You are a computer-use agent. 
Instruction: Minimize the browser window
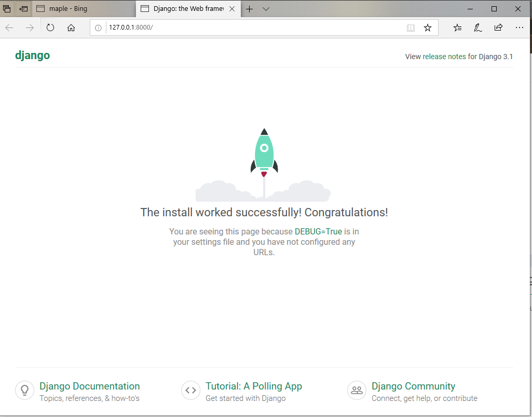[x=470, y=9]
